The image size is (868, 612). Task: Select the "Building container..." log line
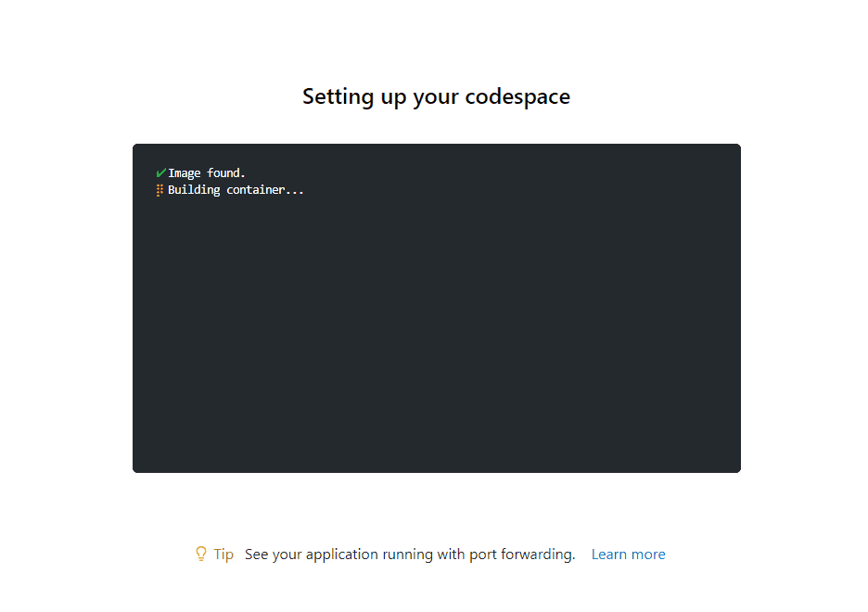[x=236, y=190]
